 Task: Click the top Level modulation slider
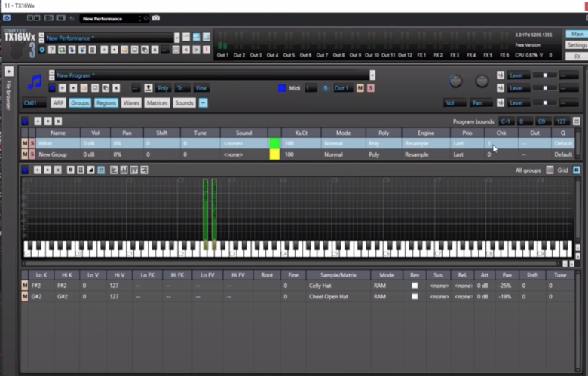coord(545,75)
